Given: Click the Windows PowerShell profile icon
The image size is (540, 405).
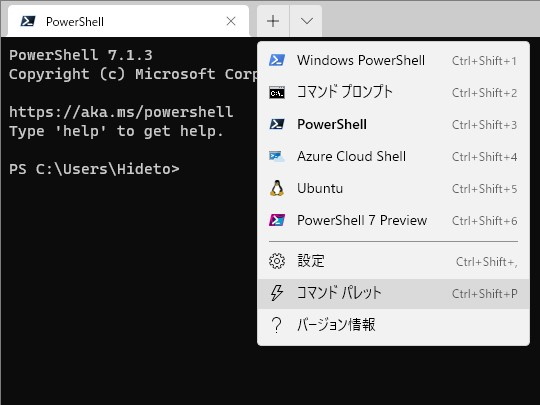Looking at the screenshot, I should (277, 60).
